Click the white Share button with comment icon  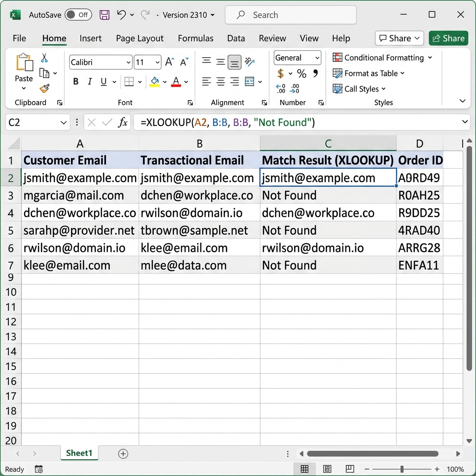tap(399, 38)
